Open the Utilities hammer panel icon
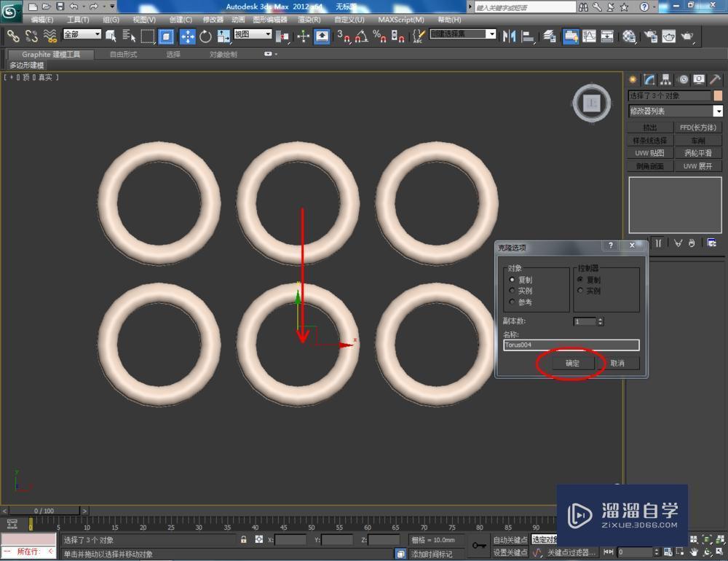Screen dimensions: 728x561 tap(714, 78)
